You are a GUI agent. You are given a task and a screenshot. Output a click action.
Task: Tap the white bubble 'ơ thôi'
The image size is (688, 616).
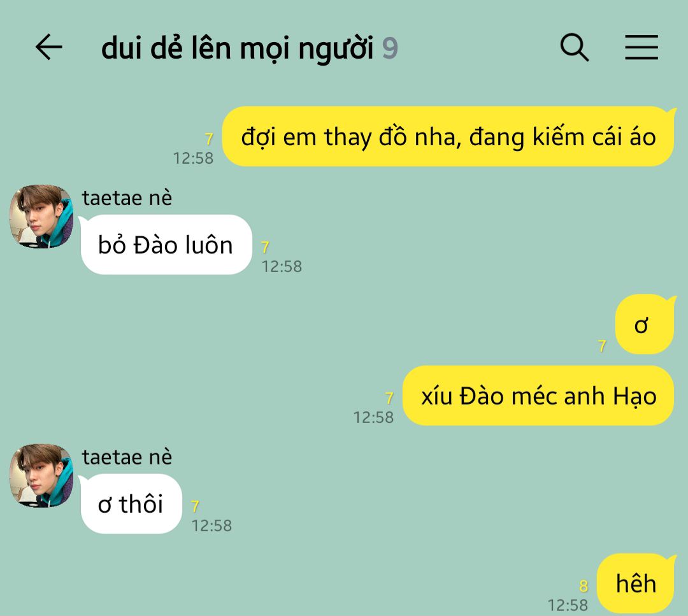[x=131, y=504]
